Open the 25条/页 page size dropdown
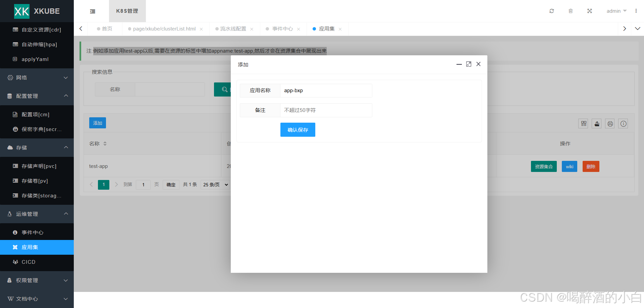644x308 pixels. (215, 184)
